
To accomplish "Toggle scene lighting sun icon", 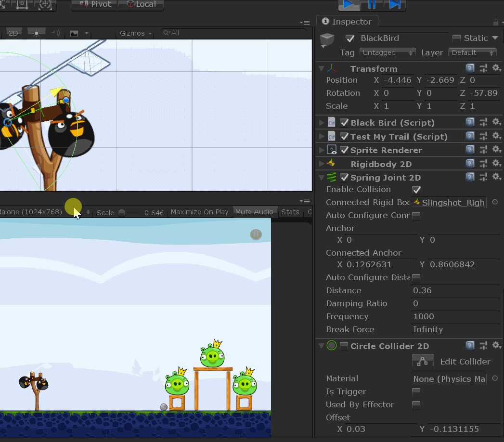I will click(36, 33).
